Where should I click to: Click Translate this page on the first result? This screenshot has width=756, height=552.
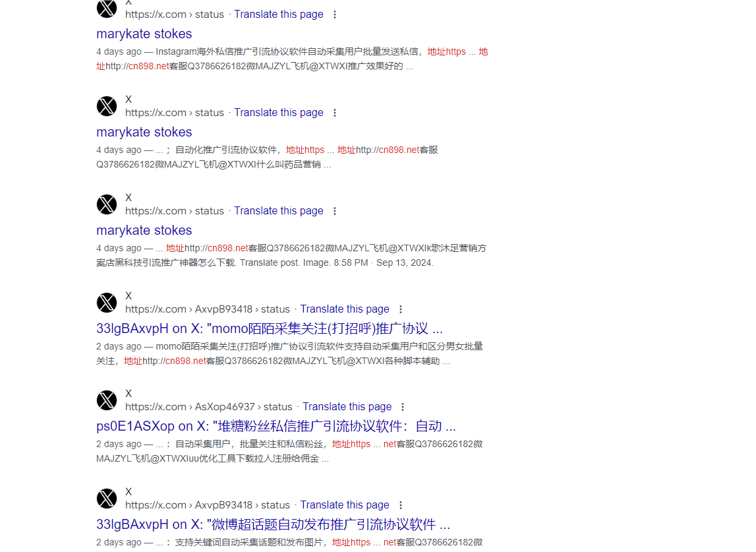click(278, 14)
